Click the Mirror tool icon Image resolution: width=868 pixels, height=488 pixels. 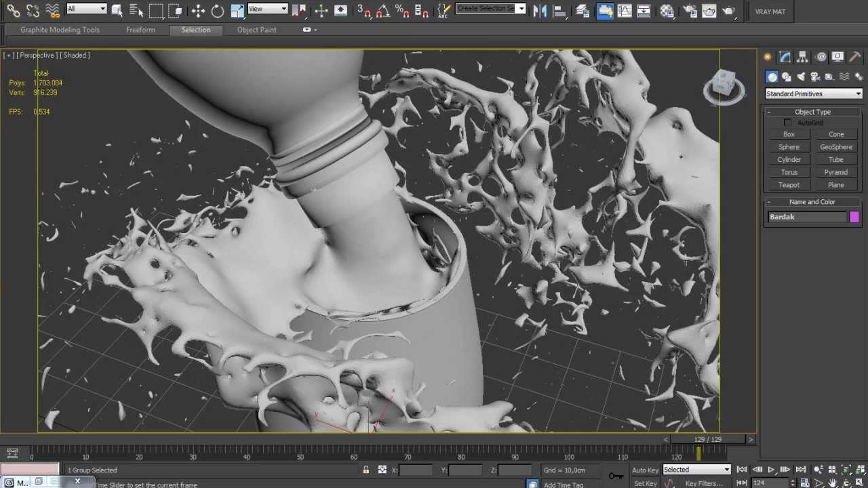pyautogui.click(x=540, y=10)
